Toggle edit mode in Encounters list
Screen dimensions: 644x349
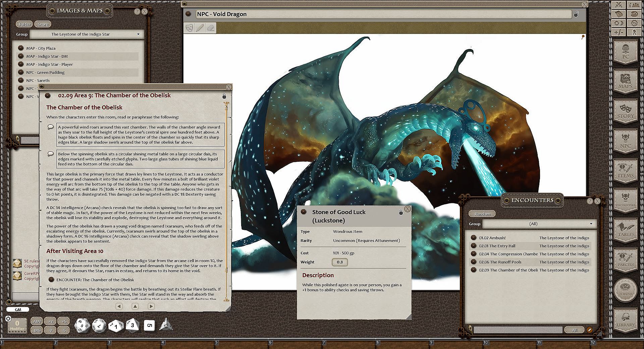pos(589,330)
